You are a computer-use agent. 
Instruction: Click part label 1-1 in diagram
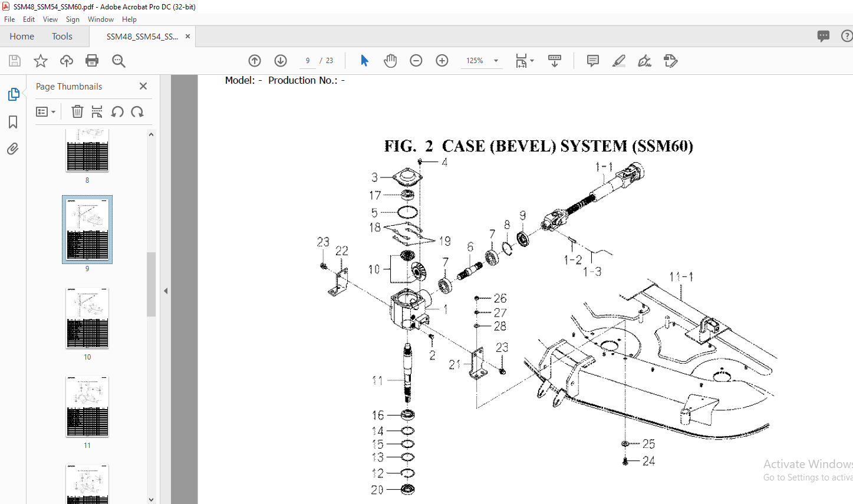(x=604, y=167)
